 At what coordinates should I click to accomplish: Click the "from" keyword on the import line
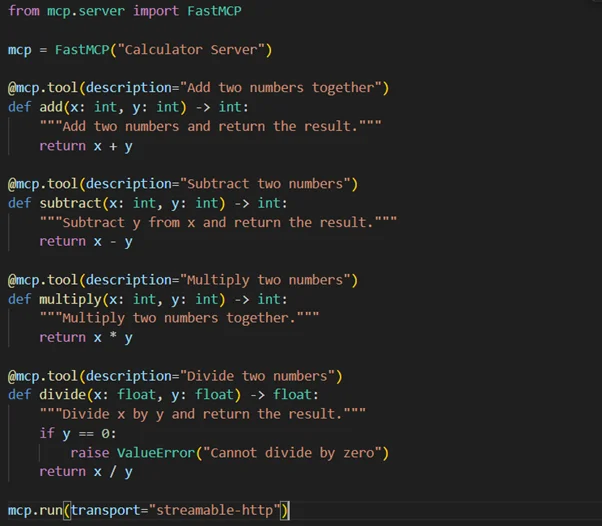23,11
